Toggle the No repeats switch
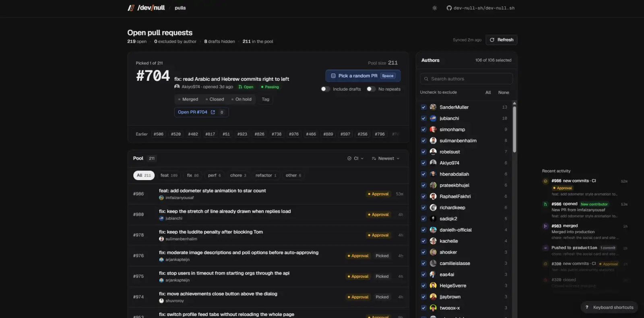This screenshot has width=644, height=318. tap(371, 89)
